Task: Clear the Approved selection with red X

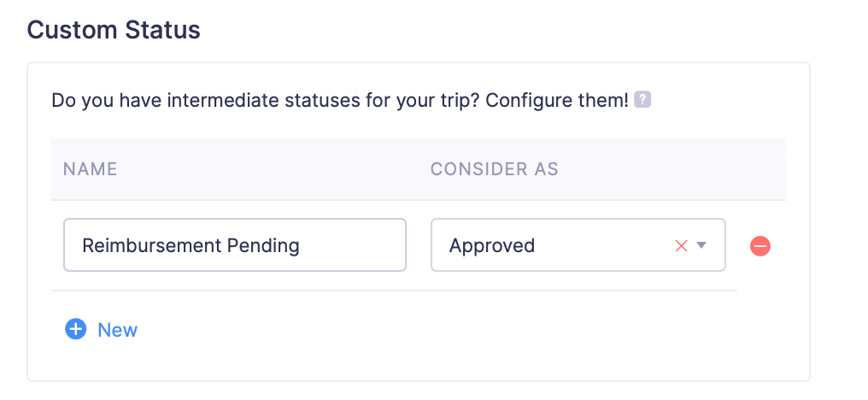Action: [681, 246]
